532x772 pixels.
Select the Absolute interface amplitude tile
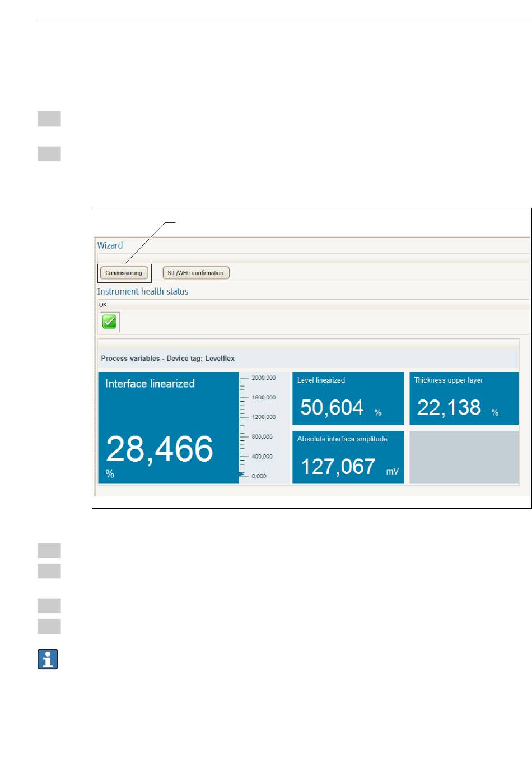tap(348, 457)
